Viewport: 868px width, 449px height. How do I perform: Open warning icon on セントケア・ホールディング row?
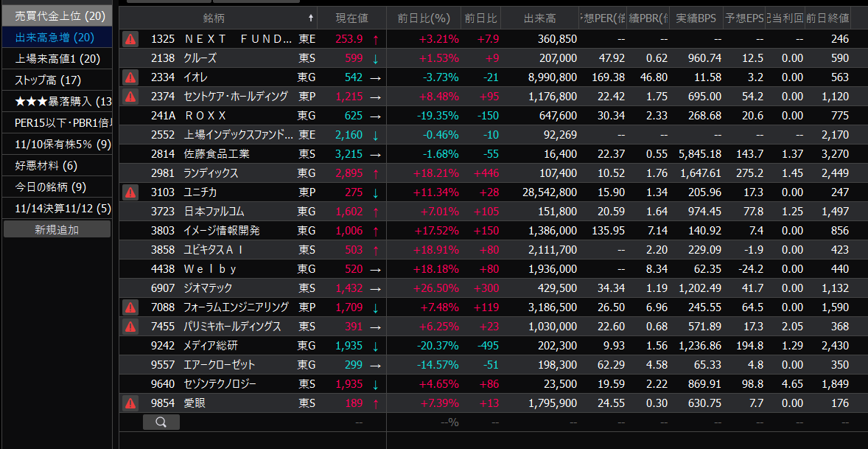pos(130,96)
